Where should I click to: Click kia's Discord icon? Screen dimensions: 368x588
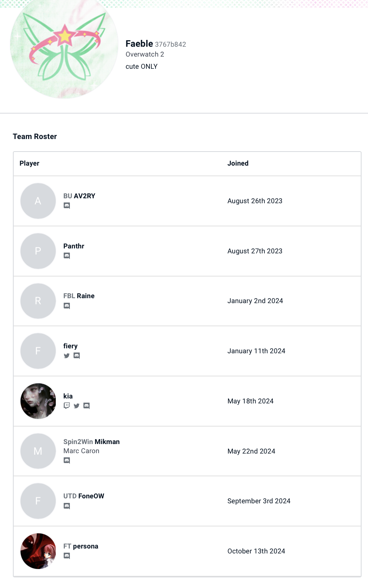tap(86, 406)
